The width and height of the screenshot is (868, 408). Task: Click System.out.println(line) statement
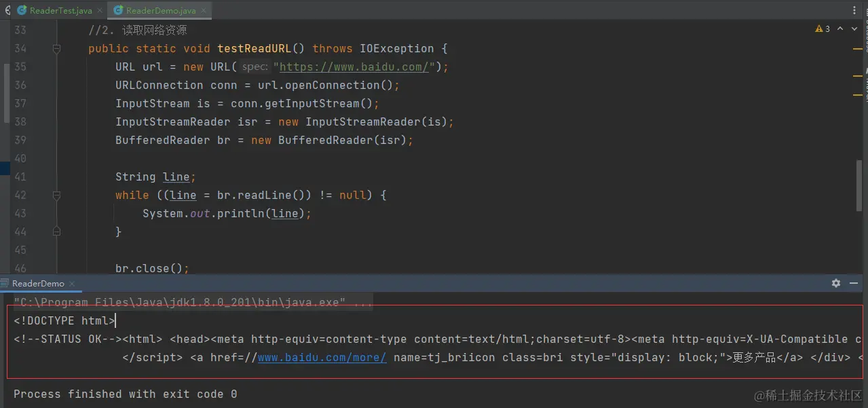(x=227, y=214)
